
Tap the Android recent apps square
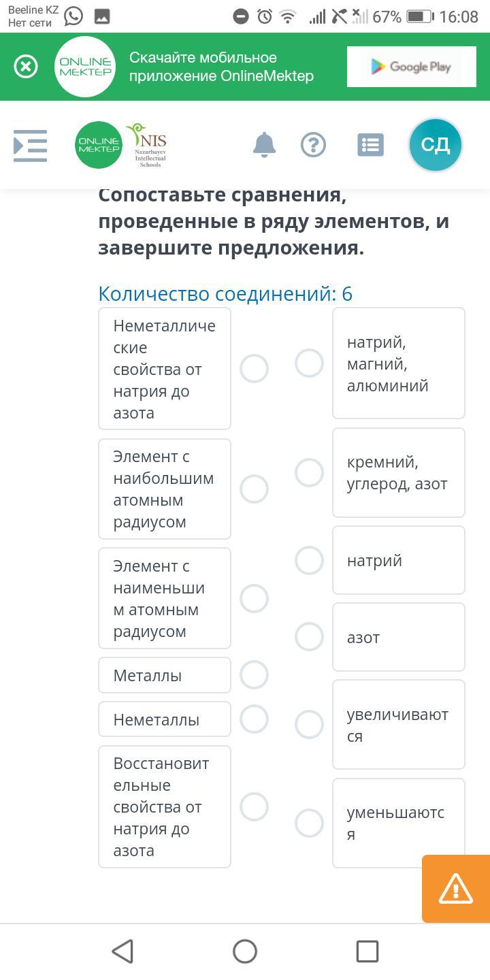coord(367,951)
